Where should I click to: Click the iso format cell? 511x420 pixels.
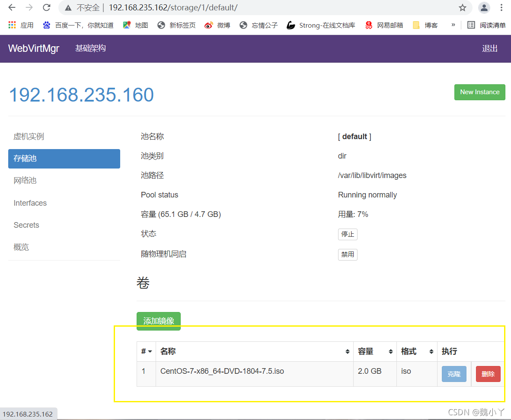tap(417, 374)
